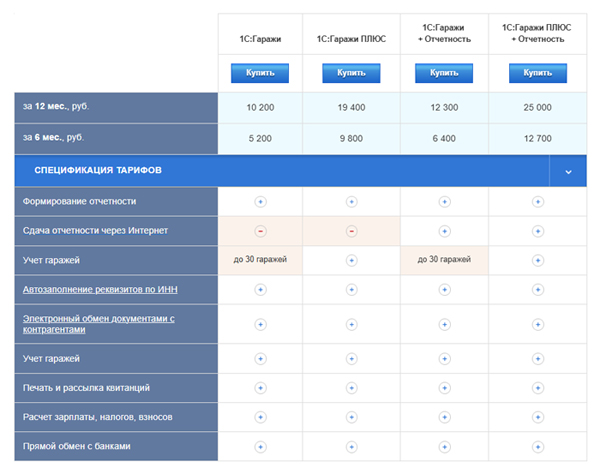Click Расчет зарплаты plus under 1С:Гаражи + Отчетность
This screenshot has height=474, width=600.
[444, 416]
